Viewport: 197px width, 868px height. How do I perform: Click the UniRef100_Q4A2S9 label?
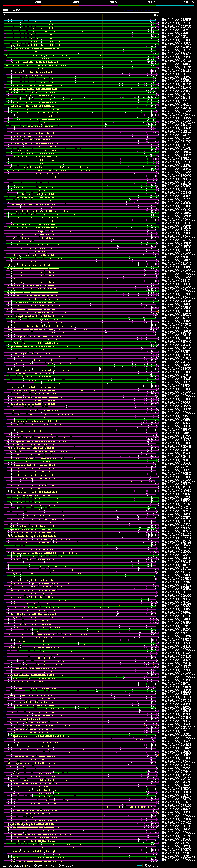point(177,71)
